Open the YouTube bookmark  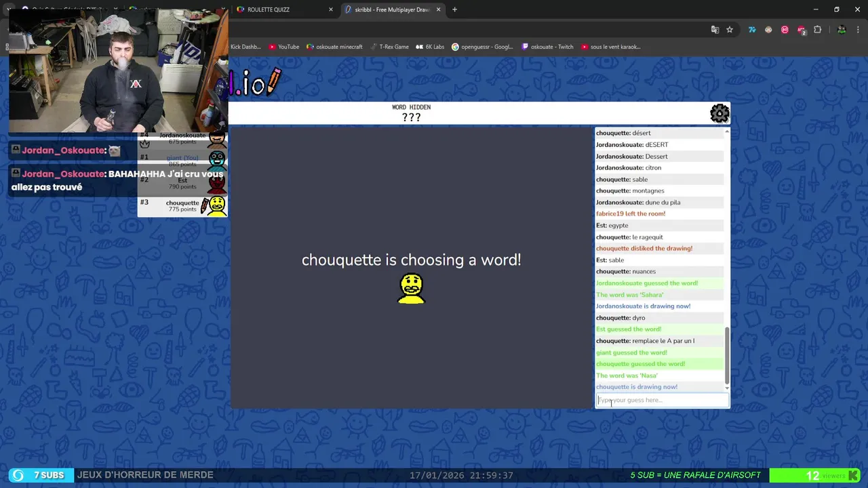click(x=283, y=47)
